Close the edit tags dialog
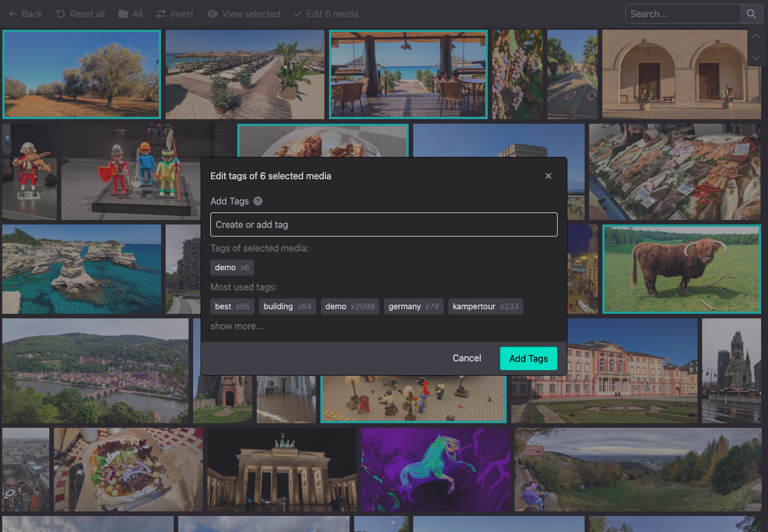Image resolution: width=768 pixels, height=532 pixels. tap(548, 176)
